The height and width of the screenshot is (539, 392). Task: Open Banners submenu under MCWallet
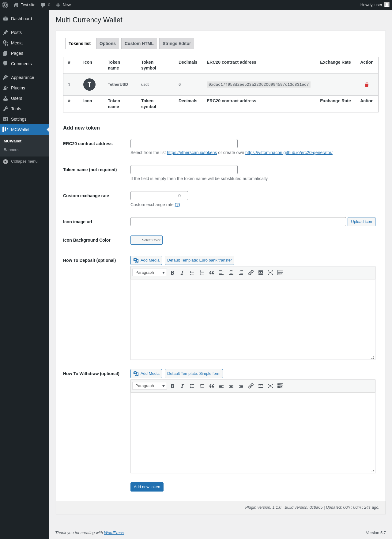tap(11, 150)
